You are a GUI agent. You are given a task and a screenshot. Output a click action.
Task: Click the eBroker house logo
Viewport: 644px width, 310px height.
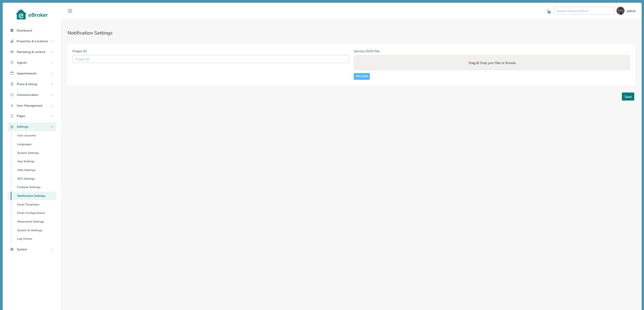[x=21, y=15]
